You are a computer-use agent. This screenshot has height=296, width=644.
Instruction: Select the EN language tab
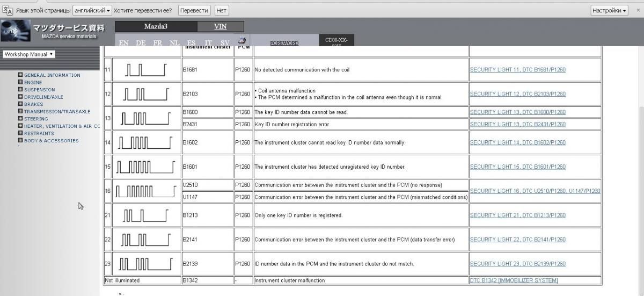tap(123, 43)
